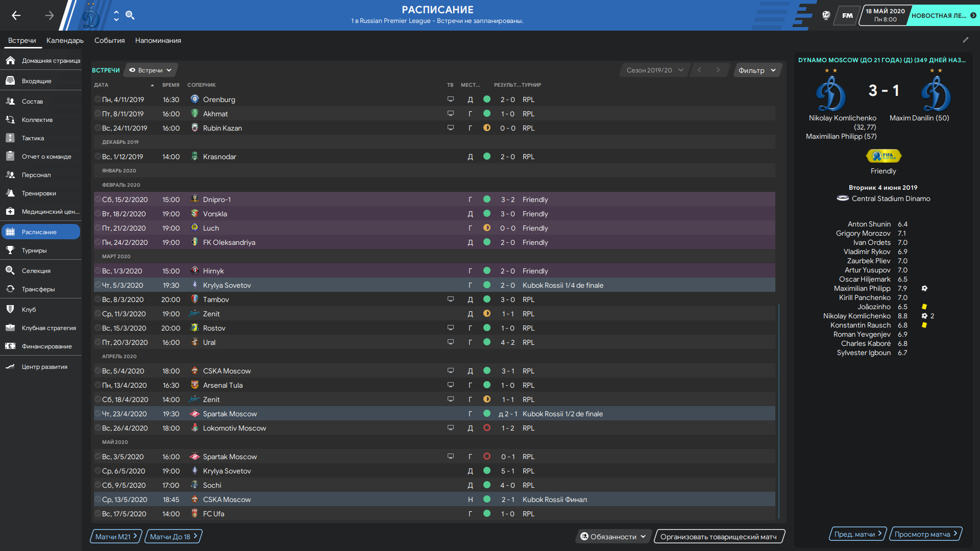The image size is (980, 551).
Task: Open the FM menu button
Action: point(847,15)
